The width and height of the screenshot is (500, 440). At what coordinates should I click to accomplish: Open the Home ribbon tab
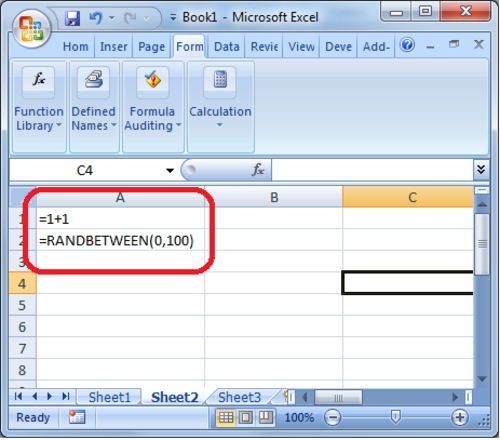76,47
